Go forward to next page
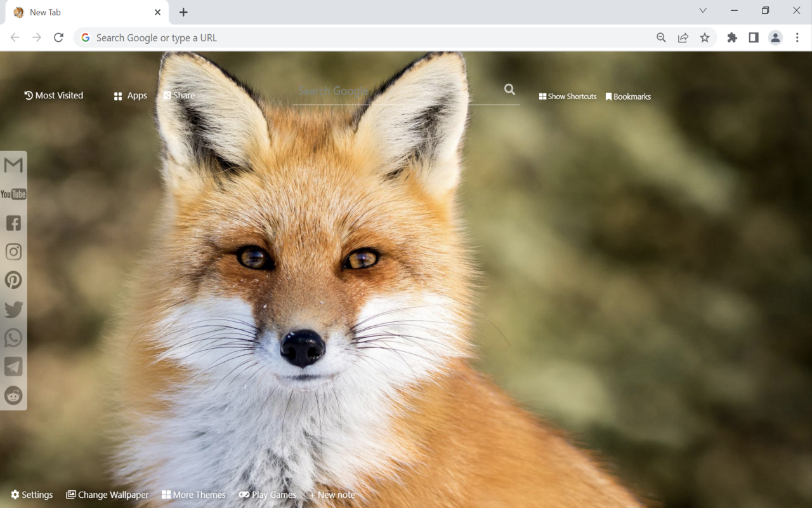812x508 pixels. (37, 37)
